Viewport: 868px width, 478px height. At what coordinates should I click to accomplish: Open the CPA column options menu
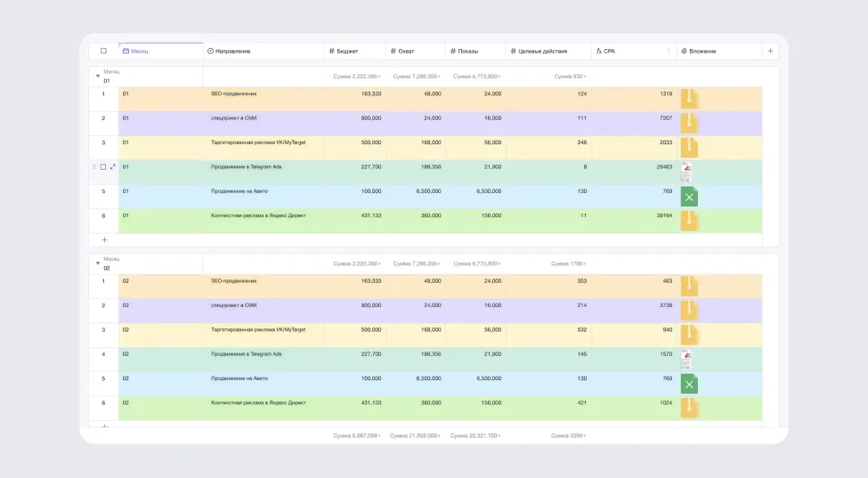[x=669, y=52]
